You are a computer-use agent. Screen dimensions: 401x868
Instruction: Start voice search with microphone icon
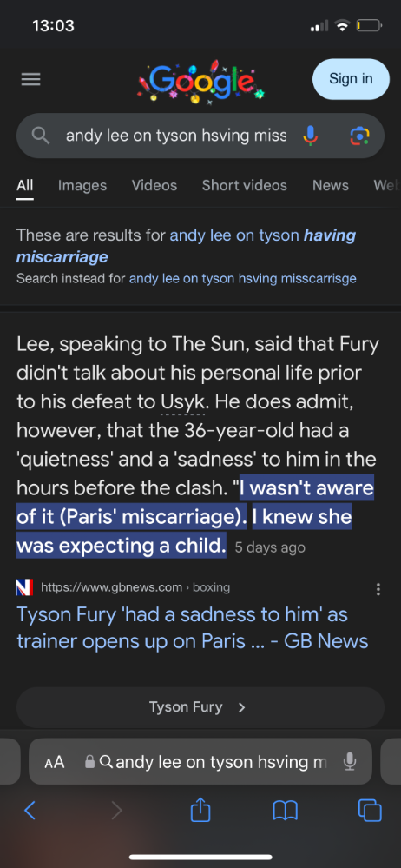tap(311, 136)
